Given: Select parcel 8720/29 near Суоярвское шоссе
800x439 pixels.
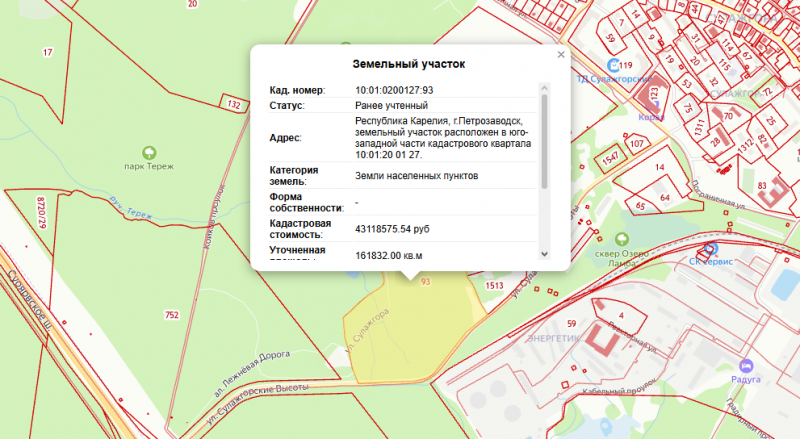Looking at the screenshot, I should coord(41,212).
